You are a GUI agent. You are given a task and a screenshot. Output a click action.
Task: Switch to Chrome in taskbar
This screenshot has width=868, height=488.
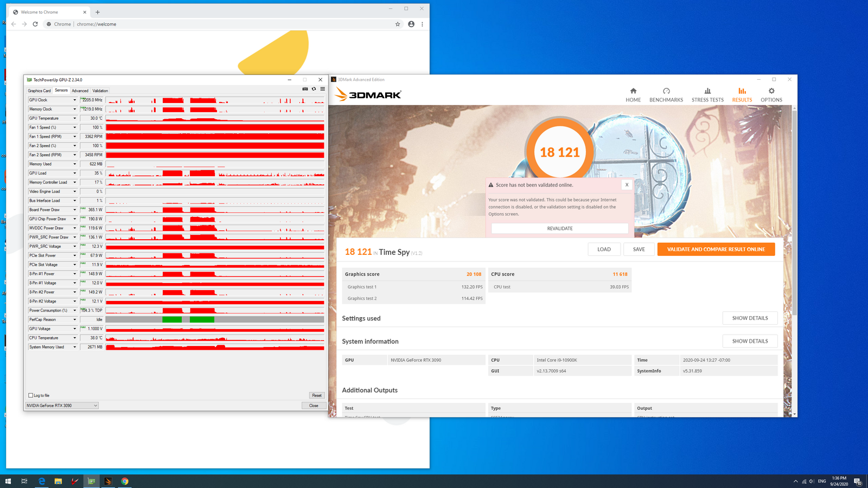pyautogui.click(x=125, y=481)
